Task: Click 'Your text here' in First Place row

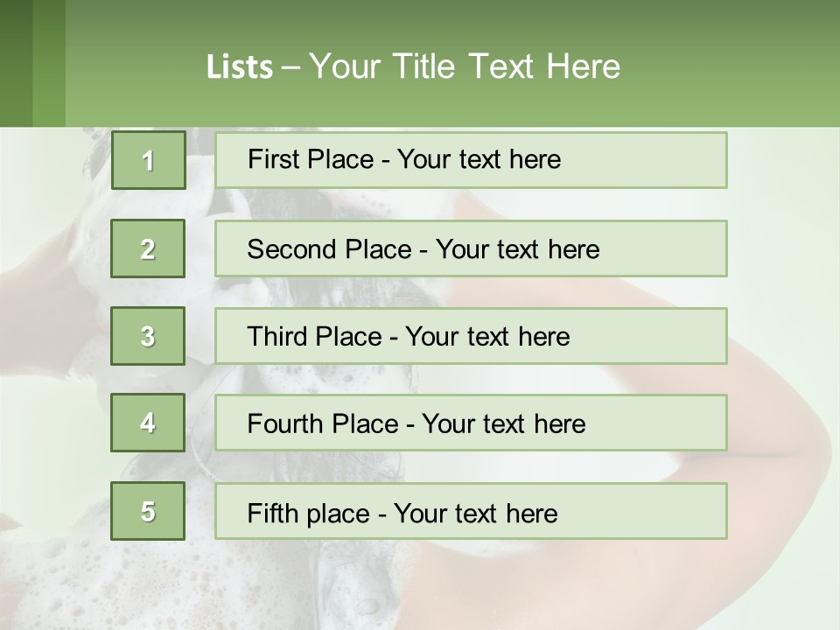Action: click(x=479, y=160)
